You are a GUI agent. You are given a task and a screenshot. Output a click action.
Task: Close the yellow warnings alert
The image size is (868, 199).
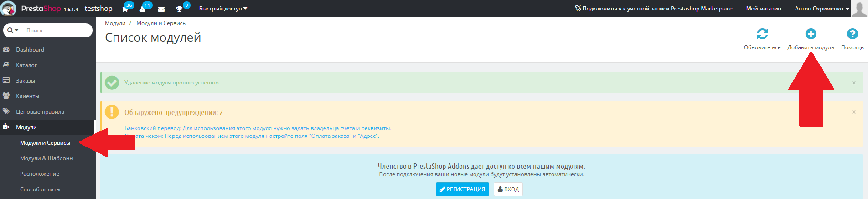pyautogui.click(x=854, y=112)
